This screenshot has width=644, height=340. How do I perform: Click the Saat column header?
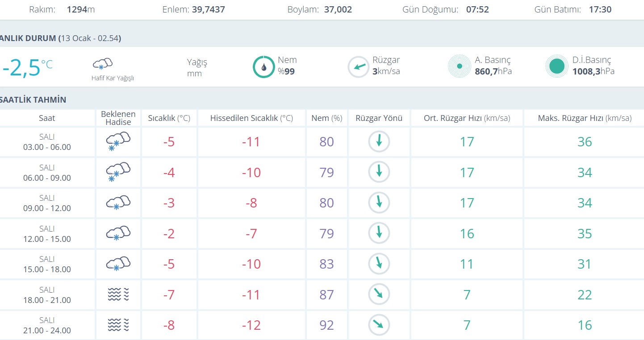point(47,118)
